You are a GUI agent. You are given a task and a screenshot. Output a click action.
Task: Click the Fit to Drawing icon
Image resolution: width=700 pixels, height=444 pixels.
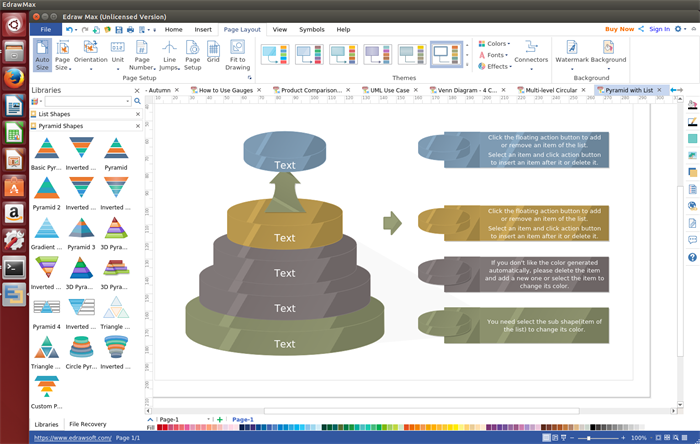[x=237, y=53]
